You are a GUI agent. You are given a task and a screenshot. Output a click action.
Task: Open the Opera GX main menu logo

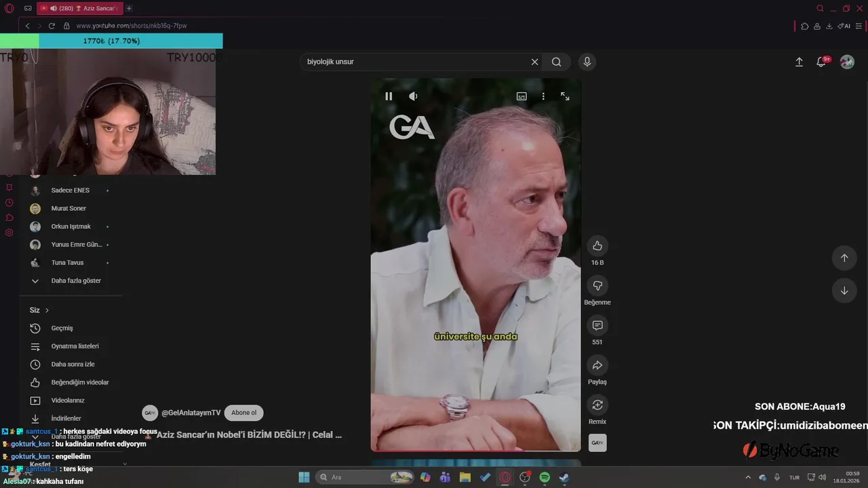(9, 8)
